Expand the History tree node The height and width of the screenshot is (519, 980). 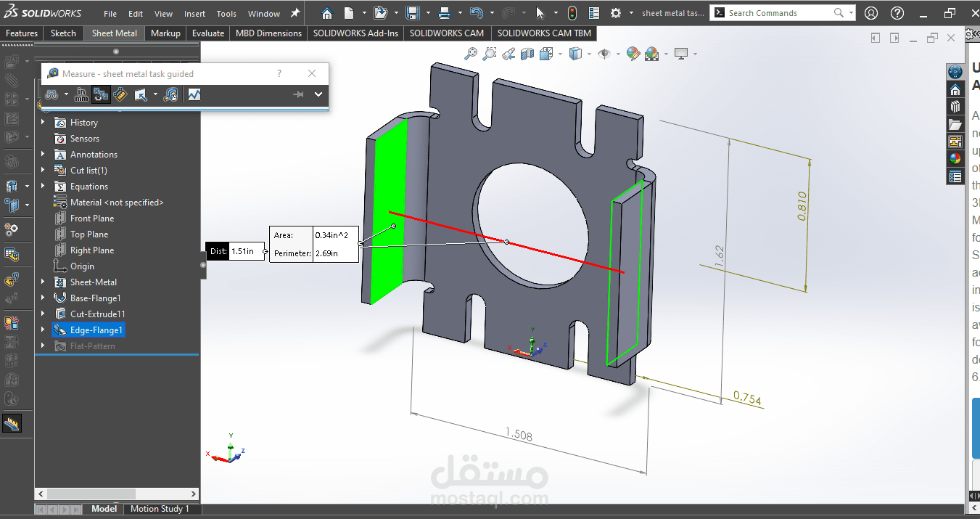point(43,123)
